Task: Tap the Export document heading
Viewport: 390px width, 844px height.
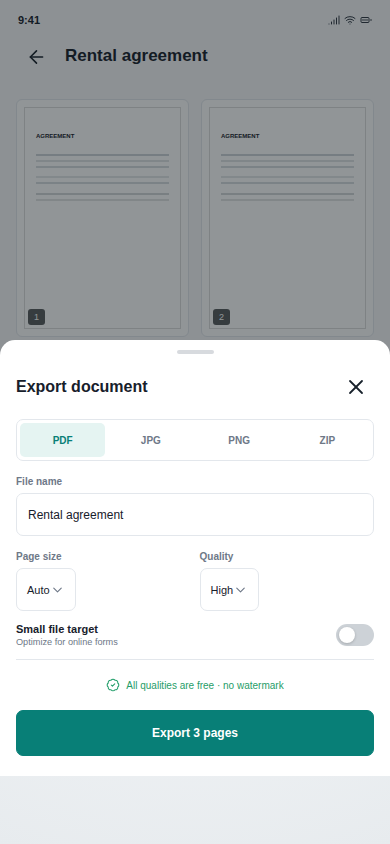Action: 82,386
